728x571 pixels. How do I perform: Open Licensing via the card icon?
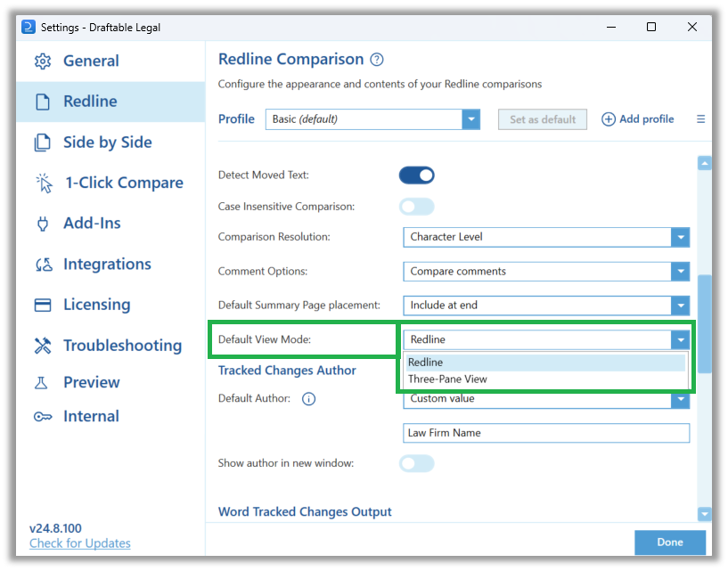coord(42,304)
